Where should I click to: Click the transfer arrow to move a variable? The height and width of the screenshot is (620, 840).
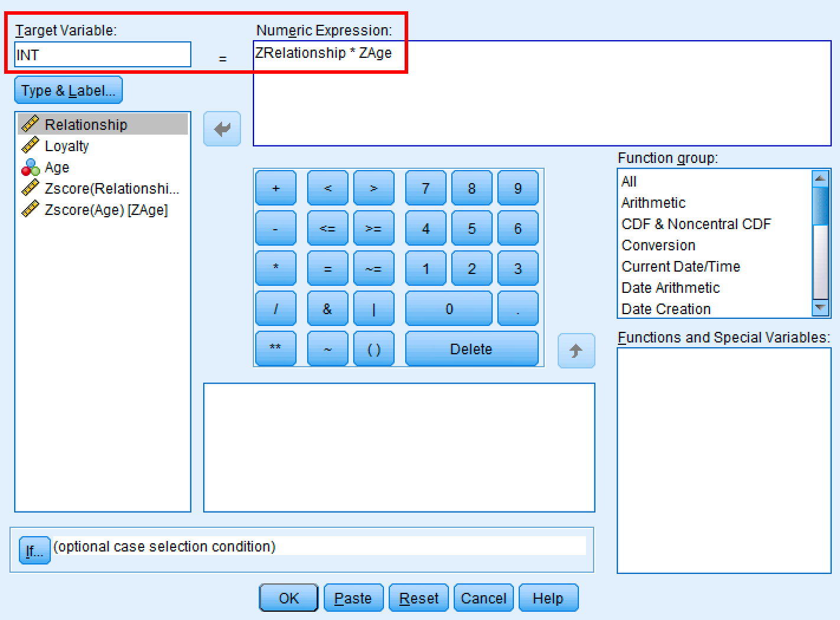click(x=222, y=128)
